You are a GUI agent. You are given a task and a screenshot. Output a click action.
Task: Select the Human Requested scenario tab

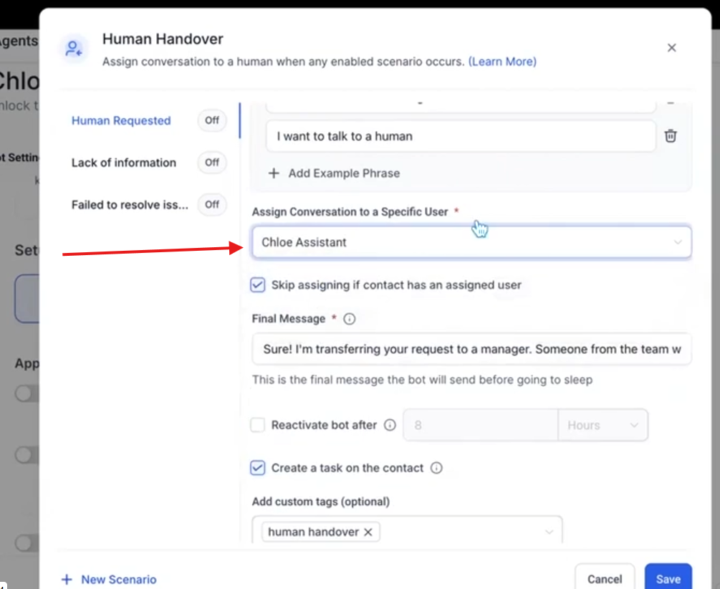[x=121, y=121]
